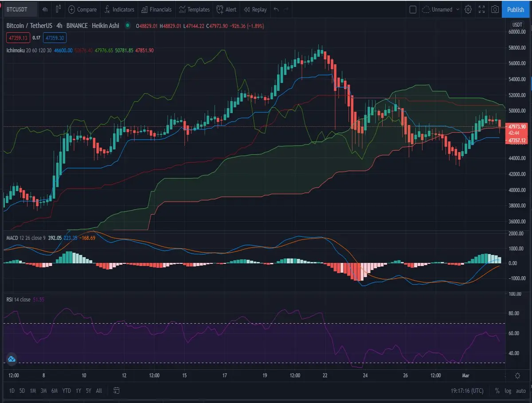
Task: Click the RSI value 51.55
Action: tap(39, 300)
